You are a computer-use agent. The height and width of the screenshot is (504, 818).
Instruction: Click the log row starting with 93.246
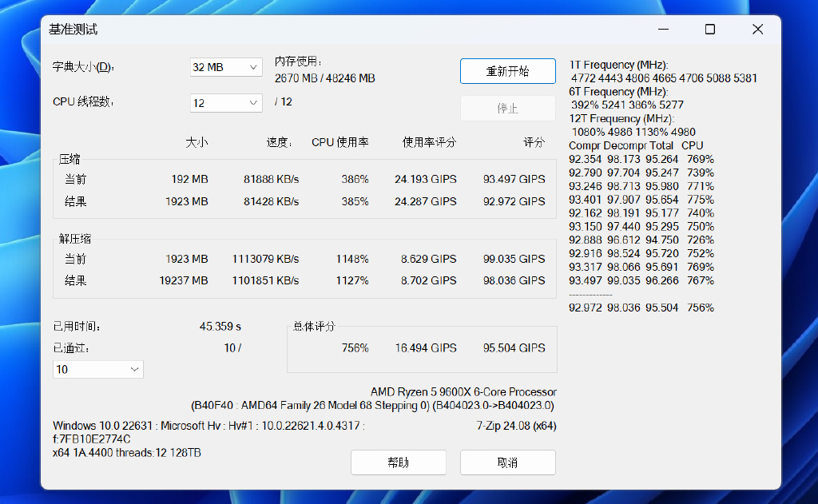[x=641, y=186]
